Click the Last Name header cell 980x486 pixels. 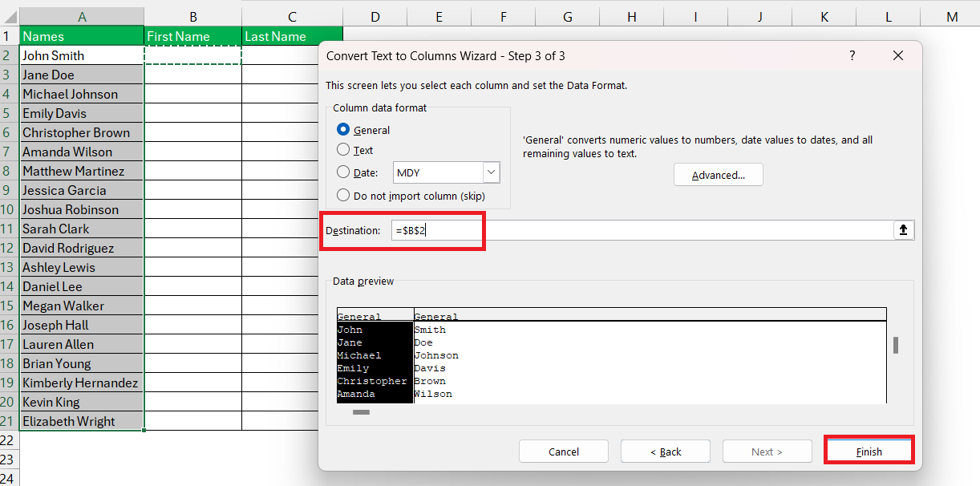(292, 36)
